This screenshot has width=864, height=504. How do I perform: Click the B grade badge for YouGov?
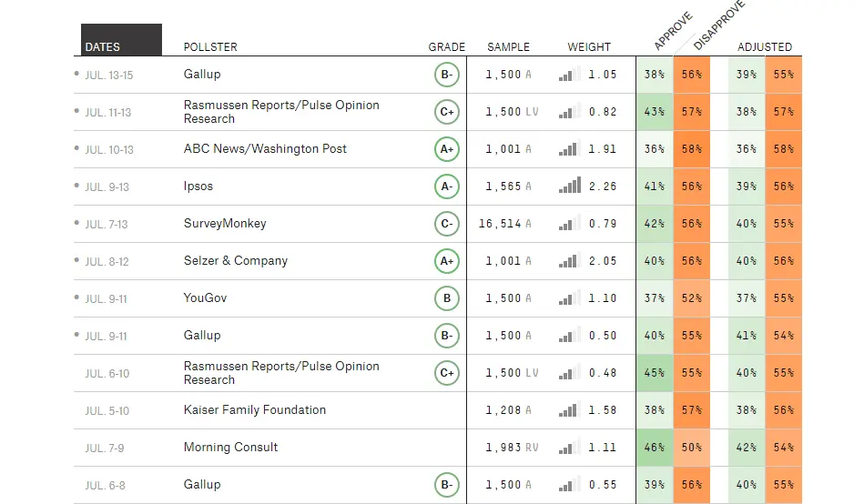[x=446, y=298]
